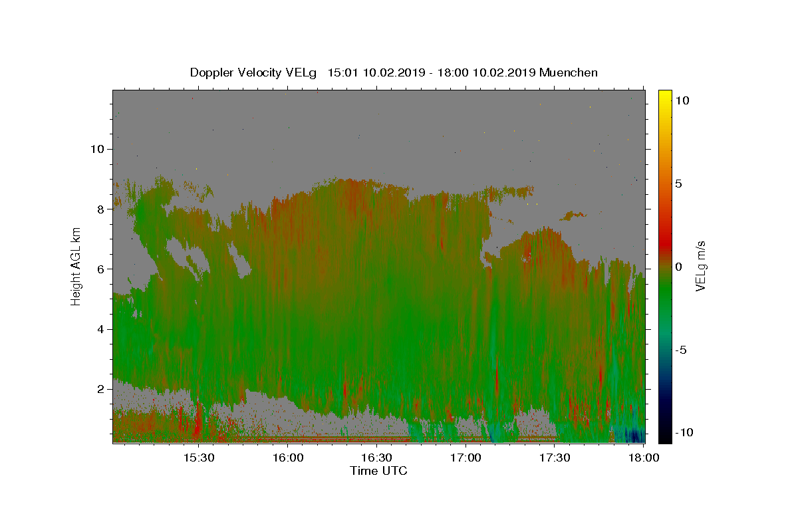Screen dimensions: 798x532
Task: Click the 15:30 time tick label
Action: [199, 458]
